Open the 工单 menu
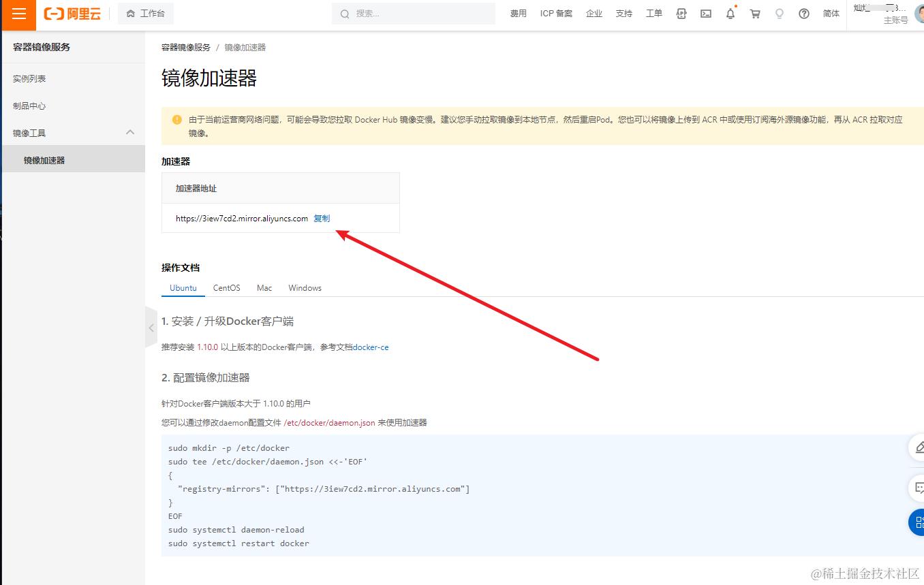Image resolution: width=924 pixels, height=585 pixels. [654, 14]
